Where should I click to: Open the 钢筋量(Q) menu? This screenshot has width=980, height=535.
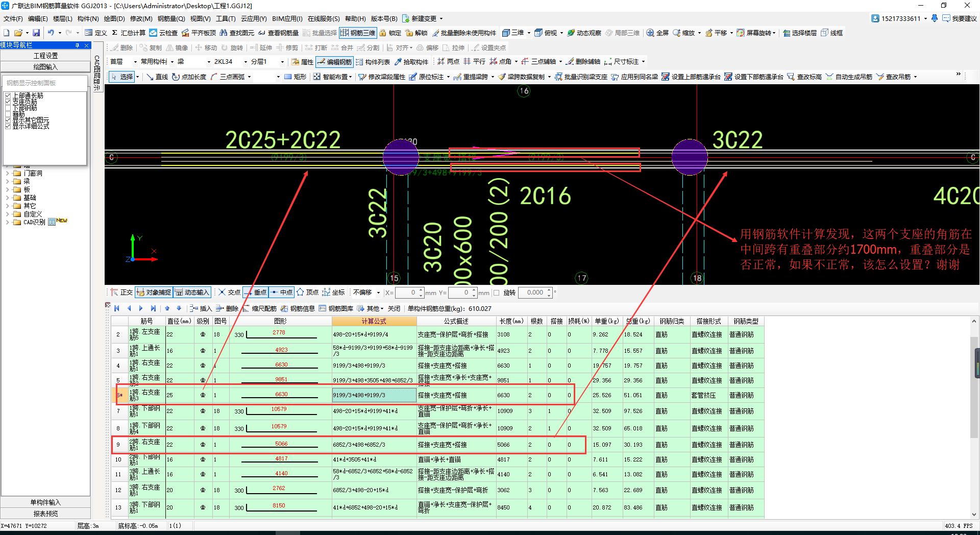(x=170, y=18)
